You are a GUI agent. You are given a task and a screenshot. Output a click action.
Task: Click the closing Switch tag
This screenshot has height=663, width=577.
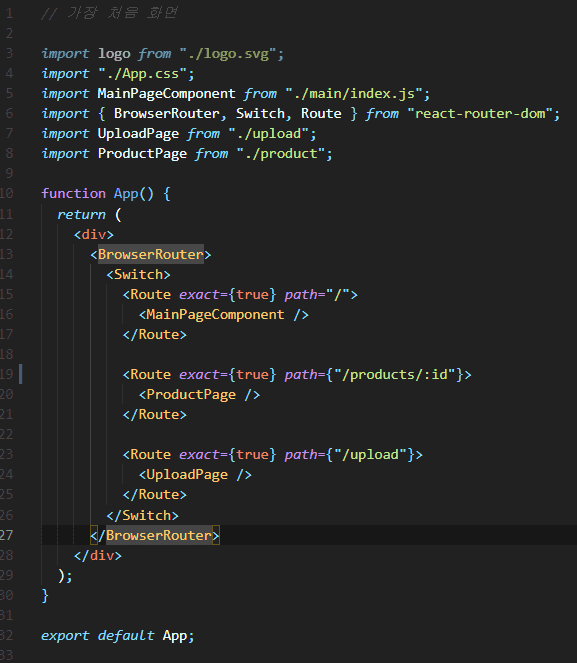click(x=142, y=515)
